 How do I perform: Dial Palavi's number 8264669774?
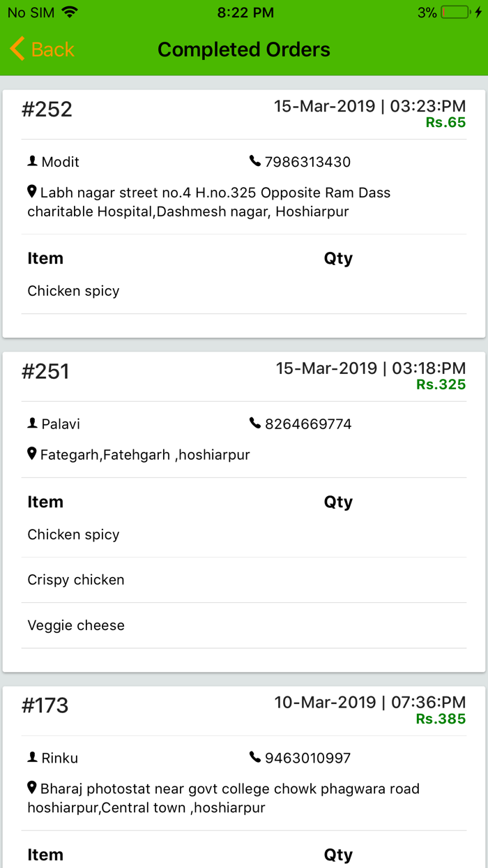[x=307, y=424]
